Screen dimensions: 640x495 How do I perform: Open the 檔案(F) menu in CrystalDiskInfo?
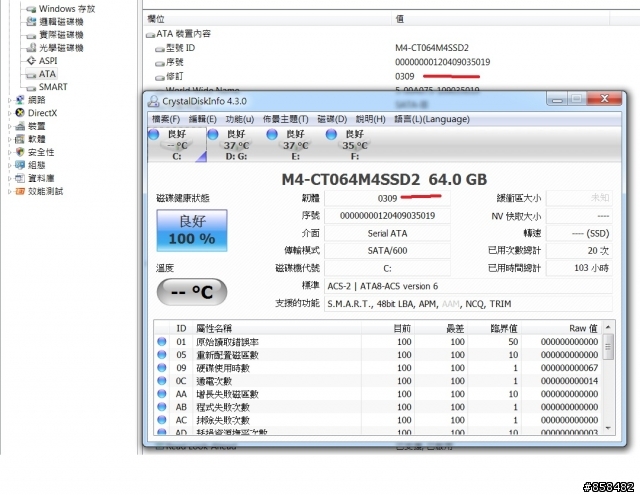pos(166,119)
